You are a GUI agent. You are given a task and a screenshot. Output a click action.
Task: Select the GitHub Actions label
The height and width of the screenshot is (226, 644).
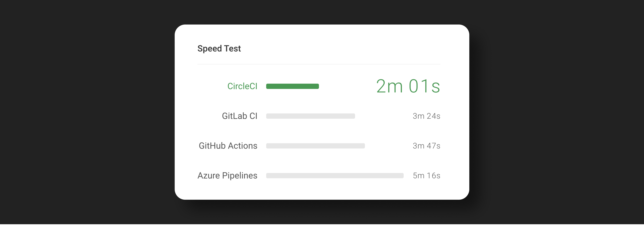[x=228, y=146]
